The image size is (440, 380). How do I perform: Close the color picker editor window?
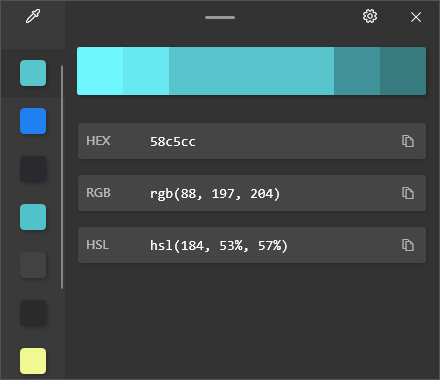[x=416, y=17]
